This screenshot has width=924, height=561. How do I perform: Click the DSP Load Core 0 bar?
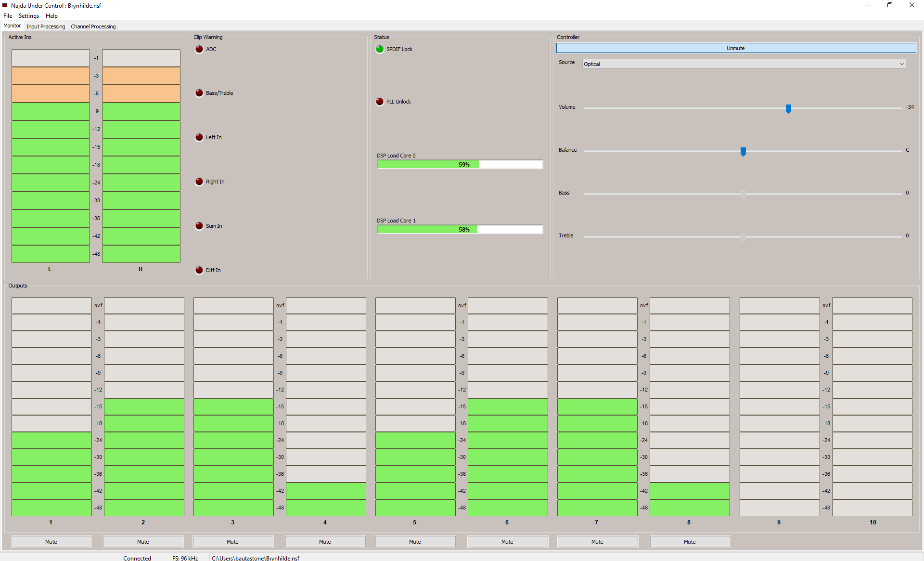460,164
